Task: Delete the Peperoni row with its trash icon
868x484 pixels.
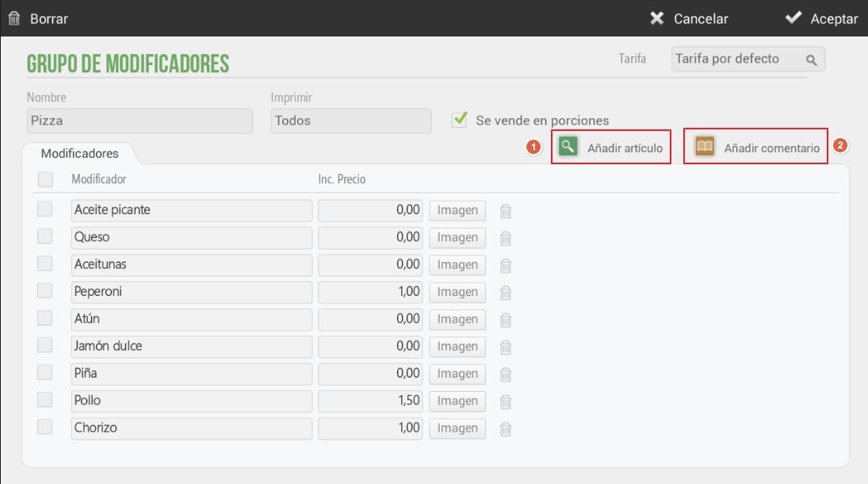Action: [506, 293]
